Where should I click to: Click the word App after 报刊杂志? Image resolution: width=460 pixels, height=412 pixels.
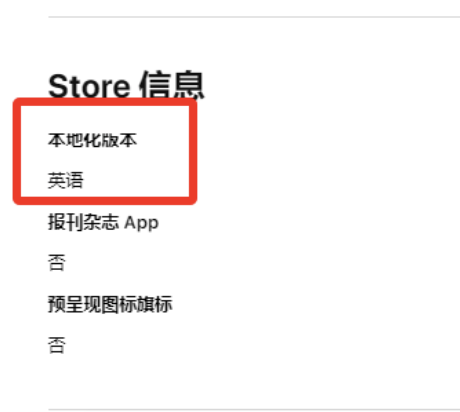141,223
